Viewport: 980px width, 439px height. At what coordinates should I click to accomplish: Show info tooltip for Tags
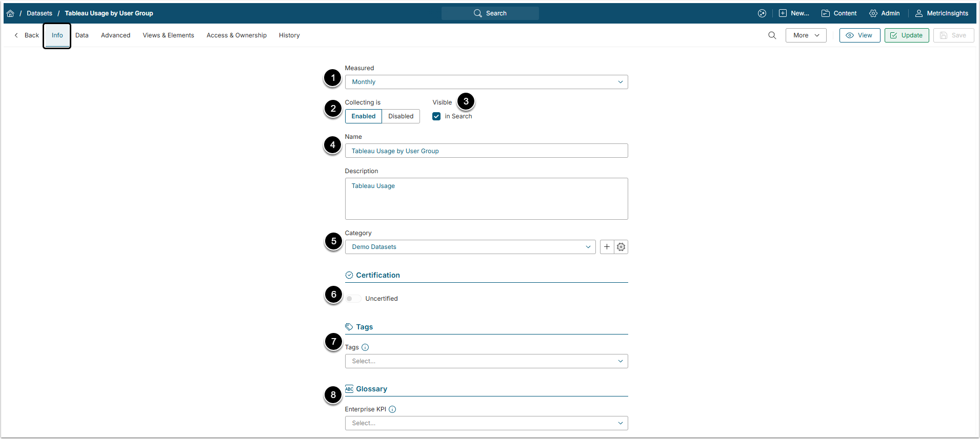coord(365,347)
